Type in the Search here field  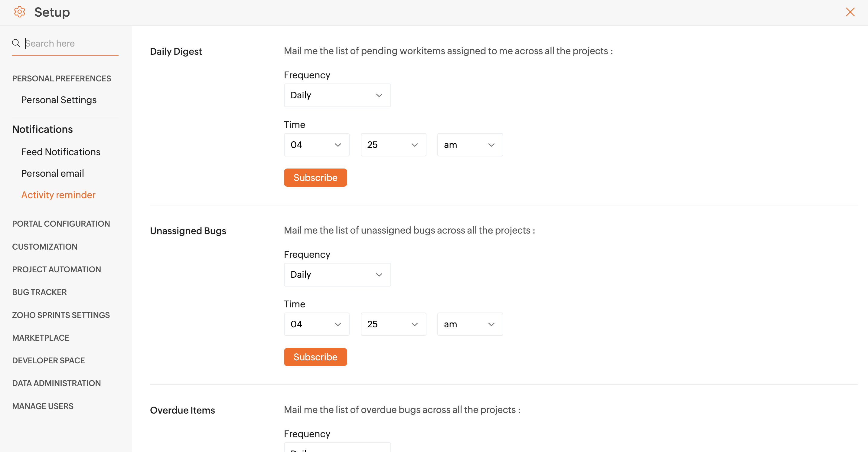coord(71,44)
